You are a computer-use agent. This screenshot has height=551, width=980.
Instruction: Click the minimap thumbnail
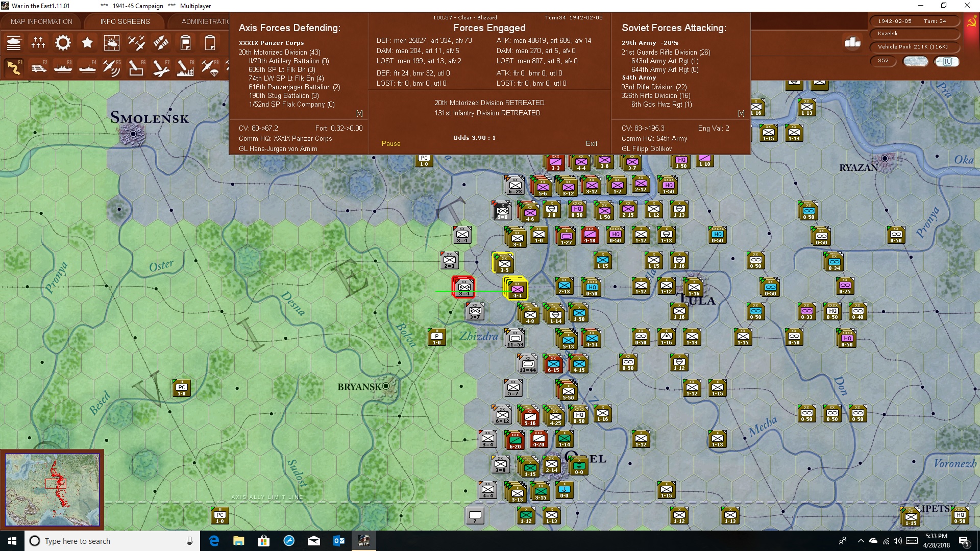(x=52, y=490)
